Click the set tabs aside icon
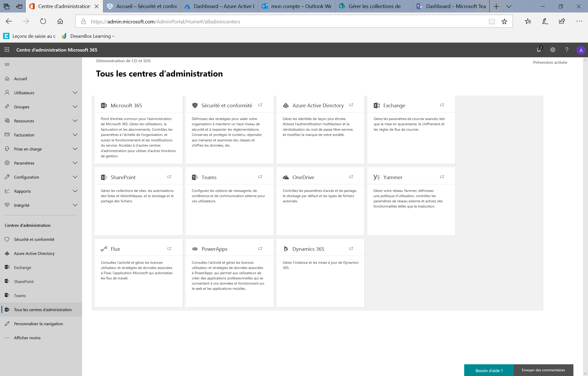This screenshot has height=376, width=588. pyautogui.click(x=19, y=7)
